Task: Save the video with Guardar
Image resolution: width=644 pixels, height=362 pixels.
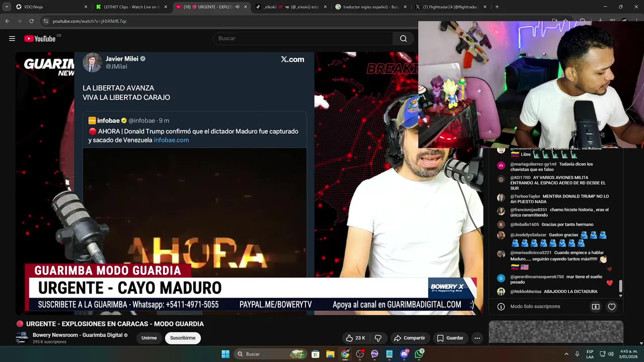Action: coord(450,338)
